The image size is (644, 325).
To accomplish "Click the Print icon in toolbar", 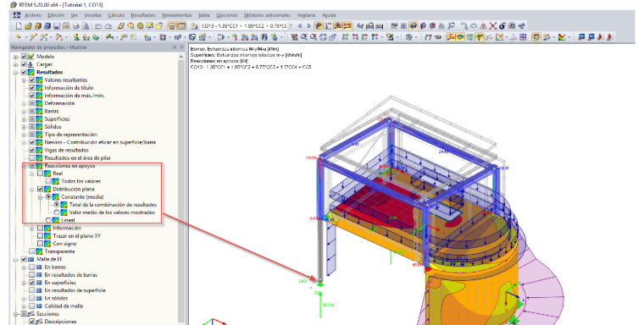I will (76, 26).
